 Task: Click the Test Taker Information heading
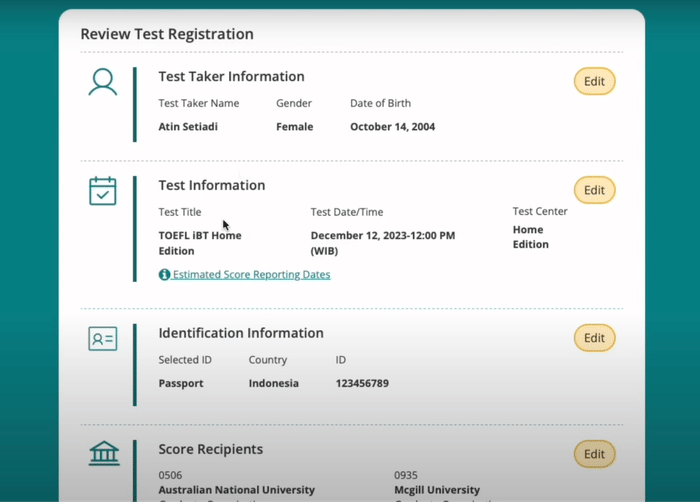click(x=231, y=76)
